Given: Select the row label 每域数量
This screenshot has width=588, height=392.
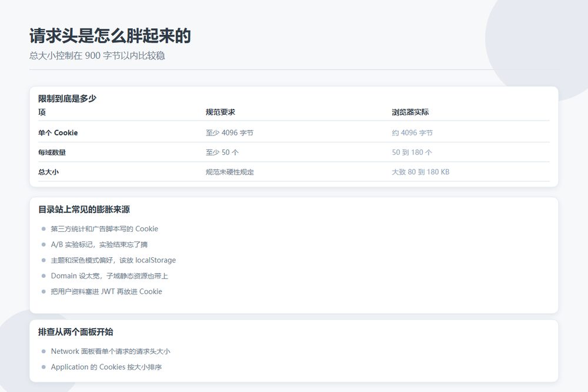Looking at the screenshot, I should [x=52, y=152].
